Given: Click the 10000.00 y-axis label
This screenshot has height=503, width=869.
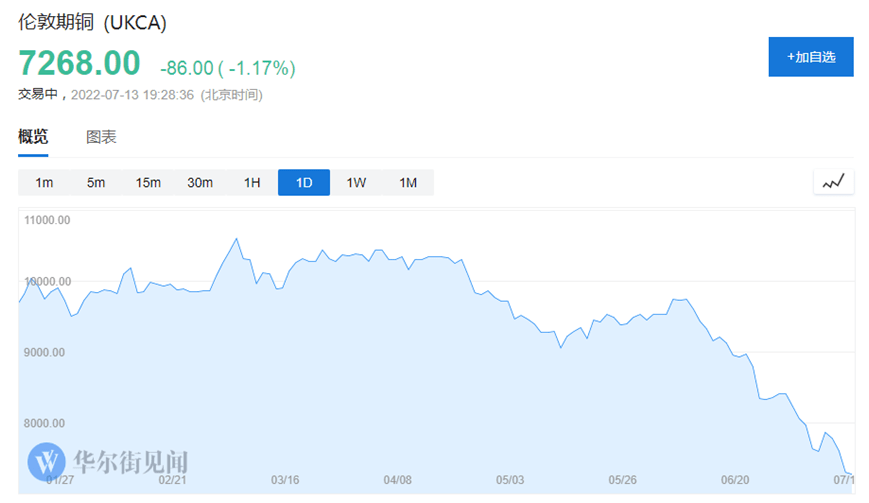Looking at the screenshot, I should [45, 282].
